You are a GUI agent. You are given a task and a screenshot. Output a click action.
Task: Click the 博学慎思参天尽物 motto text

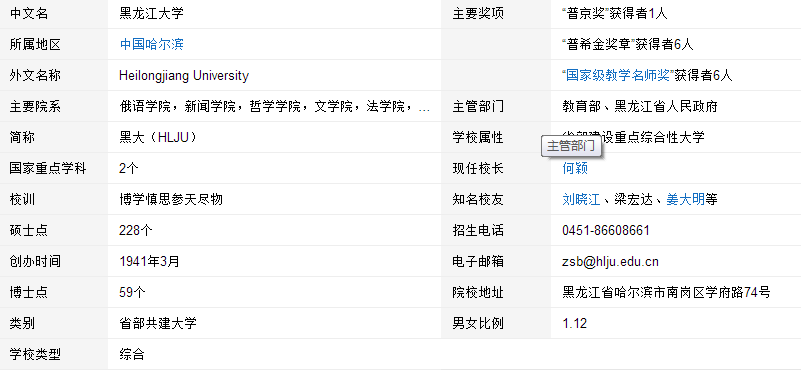point(171,199)
